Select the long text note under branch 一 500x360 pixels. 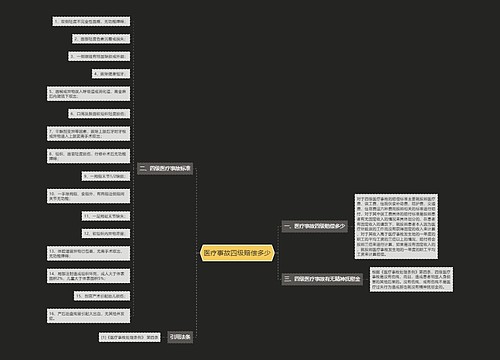coord(396,226)
